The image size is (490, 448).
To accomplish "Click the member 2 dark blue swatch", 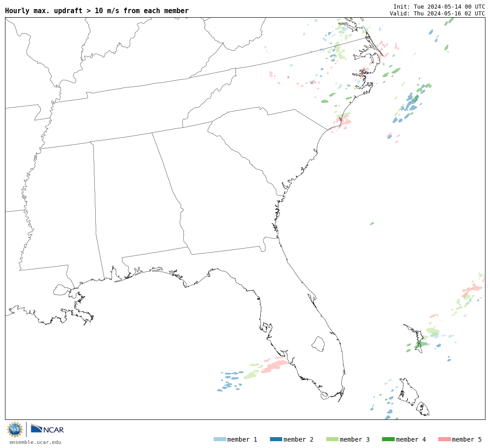I will (276, 439).
